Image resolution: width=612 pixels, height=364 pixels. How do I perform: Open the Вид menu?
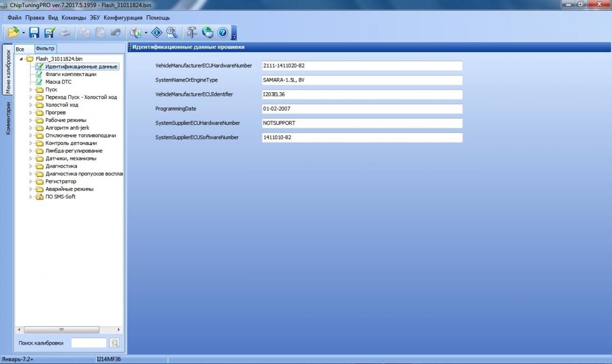tap(53, 17)
